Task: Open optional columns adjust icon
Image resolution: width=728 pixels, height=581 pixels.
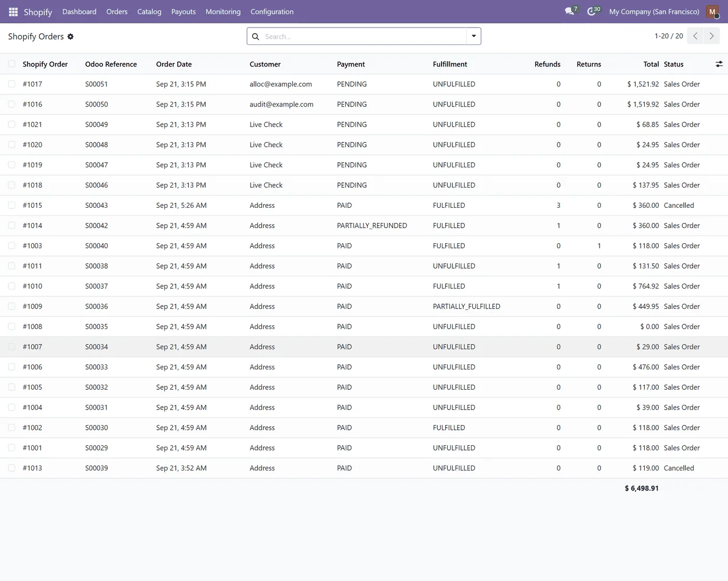Action: (x=719, y=64)
